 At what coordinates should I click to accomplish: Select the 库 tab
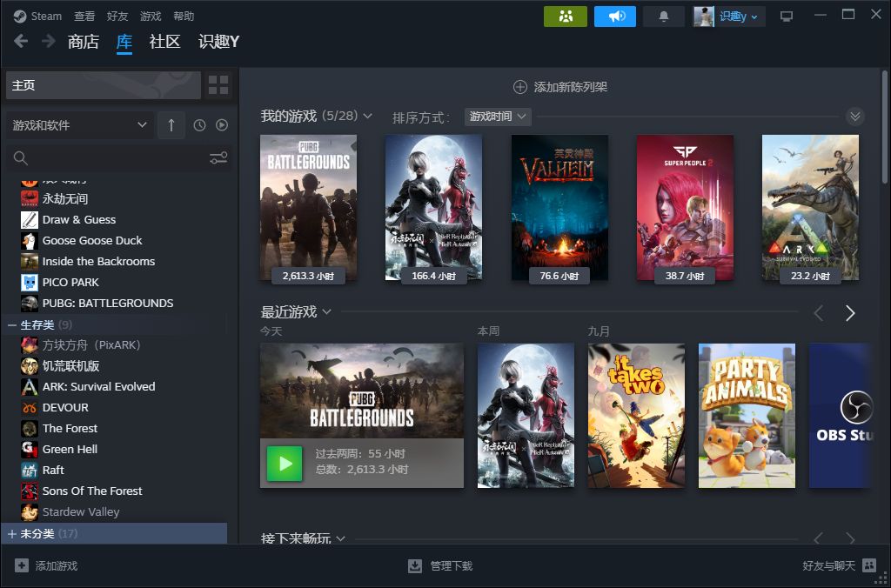pos(124,42)
